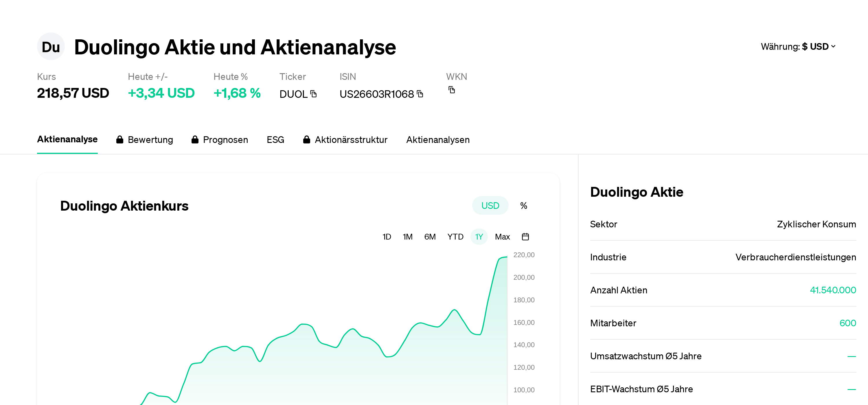
Task: Click the DUOL ticker text
Action: point(293,94)
